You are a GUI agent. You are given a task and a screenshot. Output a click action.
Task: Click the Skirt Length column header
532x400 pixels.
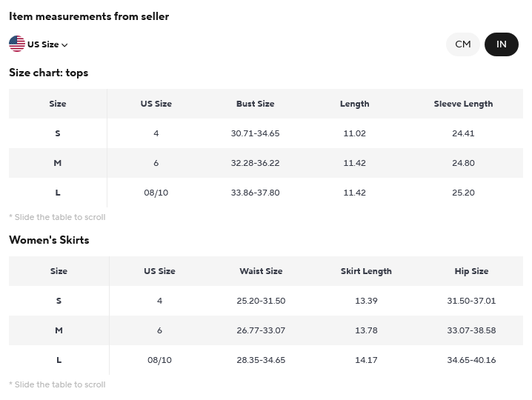(x=366, y=271)
